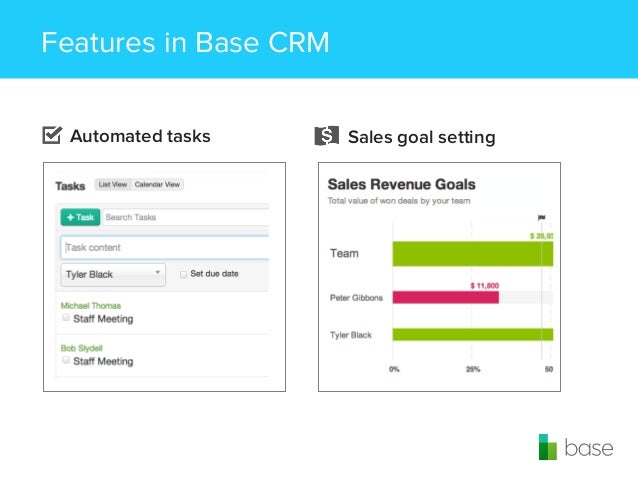The height and width of the screenshot is (479, 638).
Task: Click the Team row label
Action: click(x=344, y=254)
